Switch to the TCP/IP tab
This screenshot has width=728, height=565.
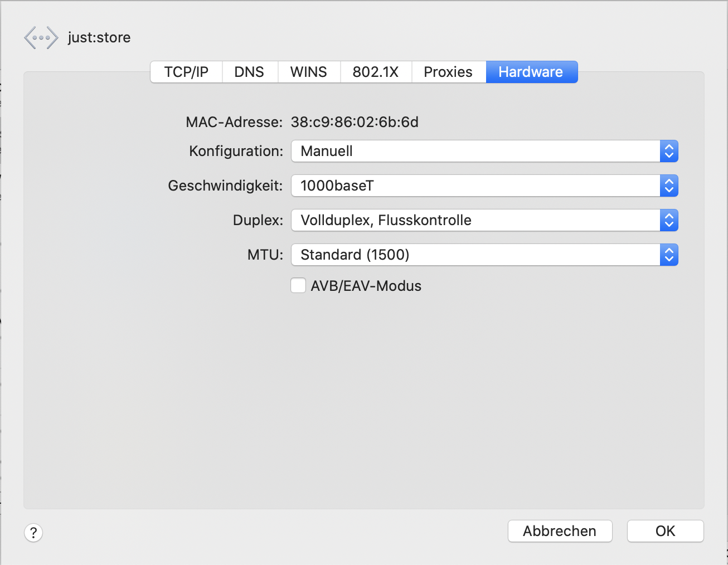click(186, 72)
